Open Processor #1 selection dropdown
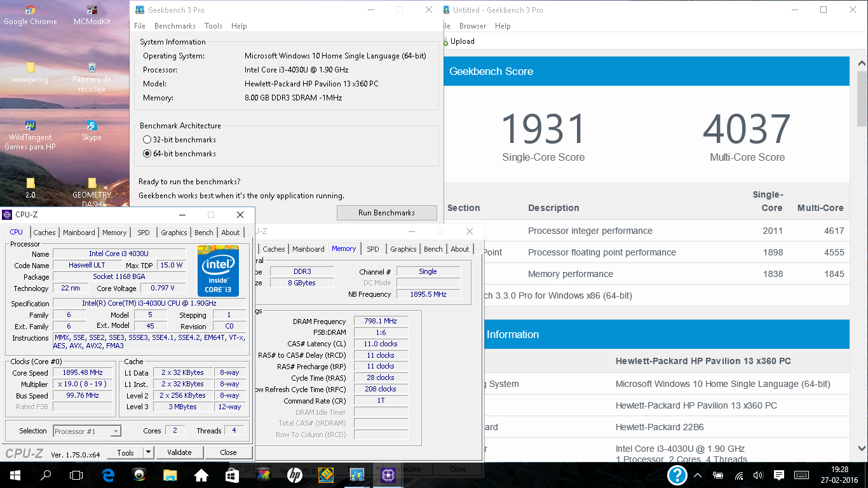This screenshot has width=868, height=488. pyautogui.click(x=87, y=431)
